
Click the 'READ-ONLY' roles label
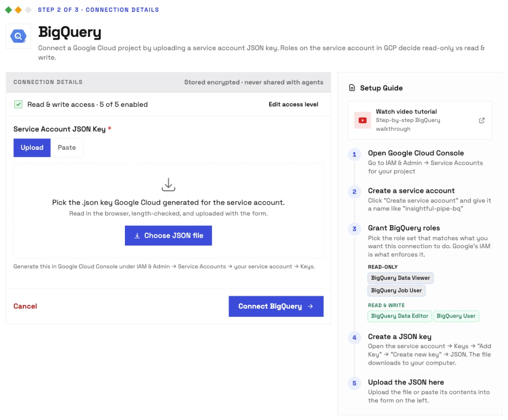(x=383, y=267)
